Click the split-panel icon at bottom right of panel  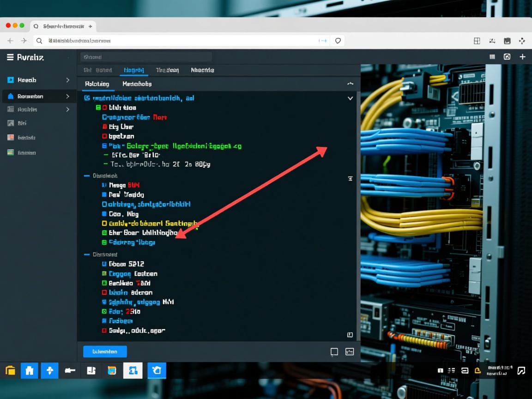pos(350,352)
